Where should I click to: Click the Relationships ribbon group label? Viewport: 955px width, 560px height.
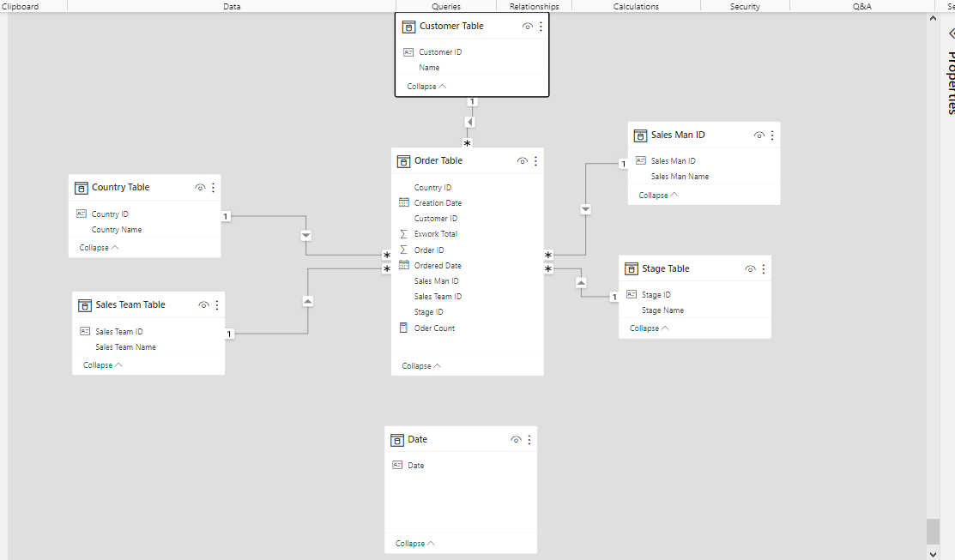click(535, 6)
